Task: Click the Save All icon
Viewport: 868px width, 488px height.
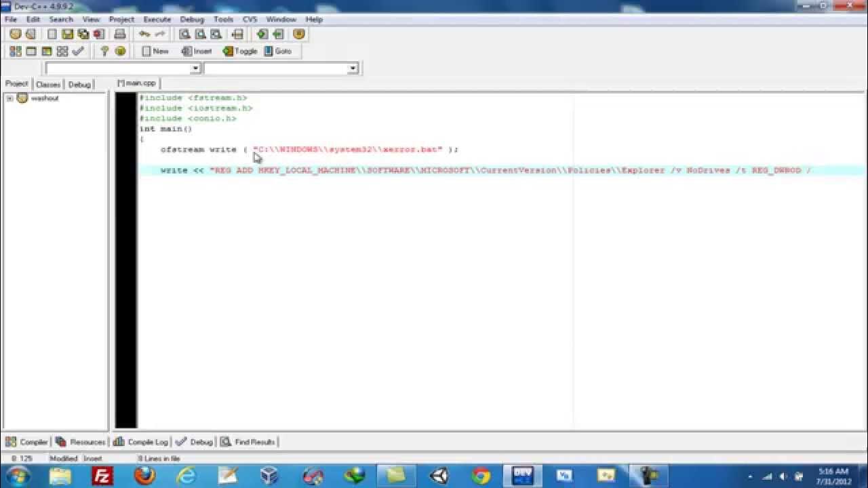Action: tap(83, 34)
